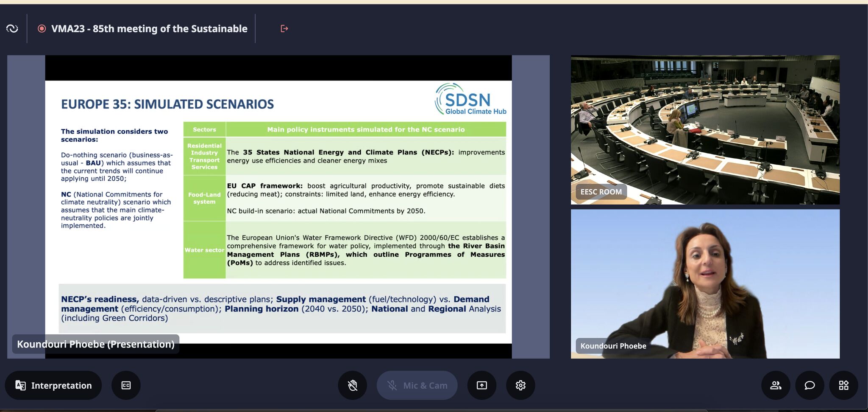The width and height of the screenshot is (868, 412).
Task: Click the connection status icon at top left
Action: click(12, 28)
